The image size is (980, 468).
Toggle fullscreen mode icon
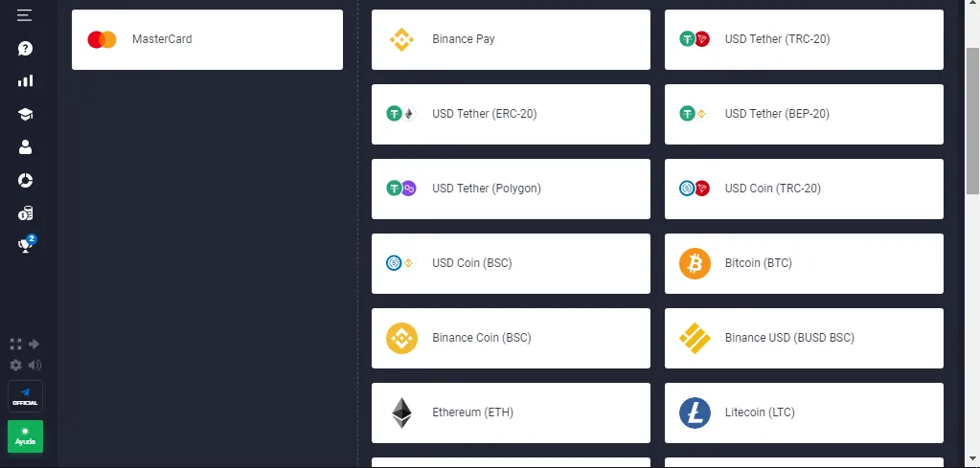[15, 344]
